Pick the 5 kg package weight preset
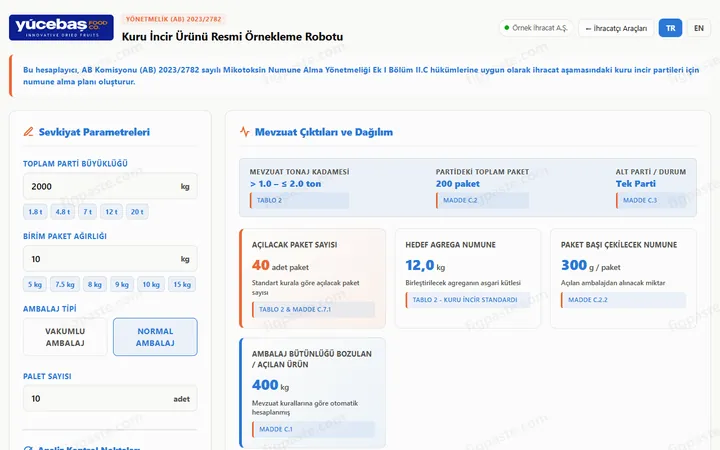Viewport: 720px width, 450px height. pos(35,284)
